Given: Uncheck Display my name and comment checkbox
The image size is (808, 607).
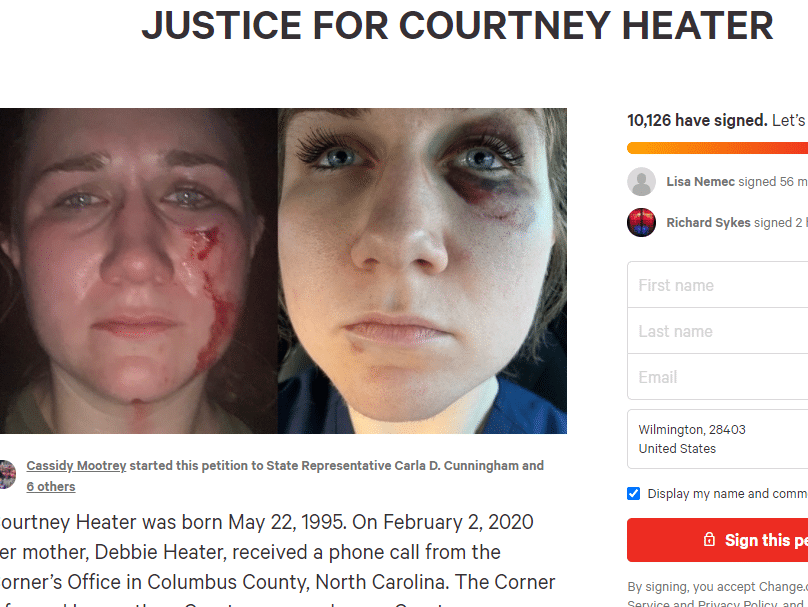Looking at the screenshot, I should pyautogui.click(x=633, y=494).
